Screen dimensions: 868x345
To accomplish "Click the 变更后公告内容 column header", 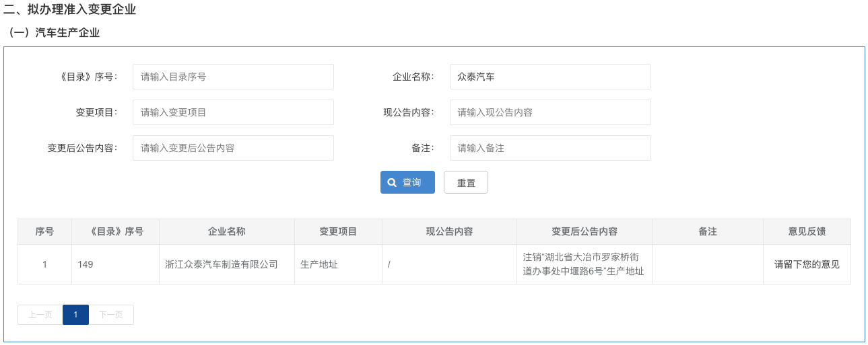I will (x=585, y=231).
